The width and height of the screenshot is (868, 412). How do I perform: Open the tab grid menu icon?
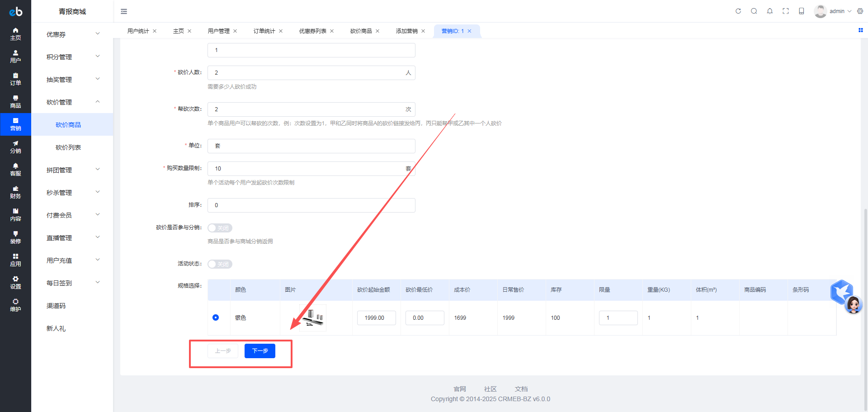point(861,30)
